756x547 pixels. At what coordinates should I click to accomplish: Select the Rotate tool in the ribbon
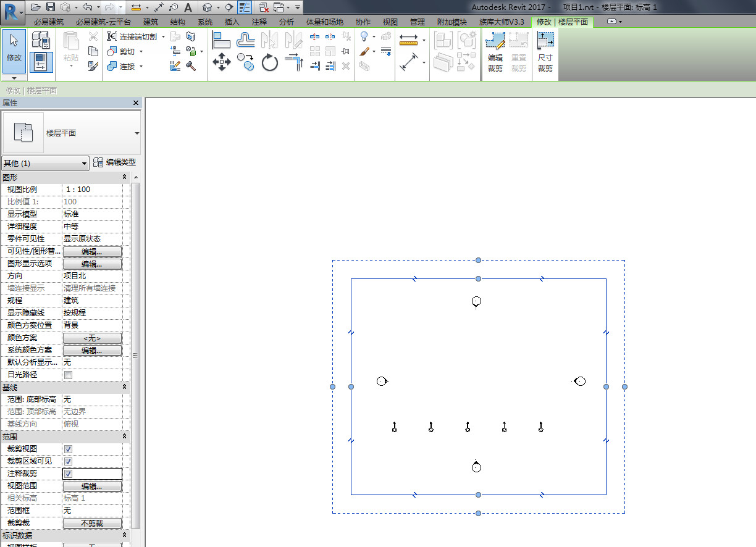(270, 62)
